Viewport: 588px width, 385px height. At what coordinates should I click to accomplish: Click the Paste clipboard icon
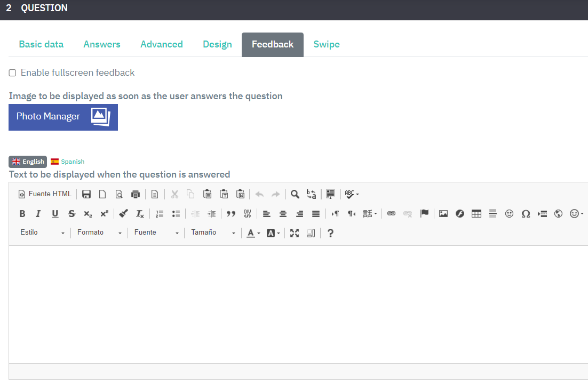[207, 194]
